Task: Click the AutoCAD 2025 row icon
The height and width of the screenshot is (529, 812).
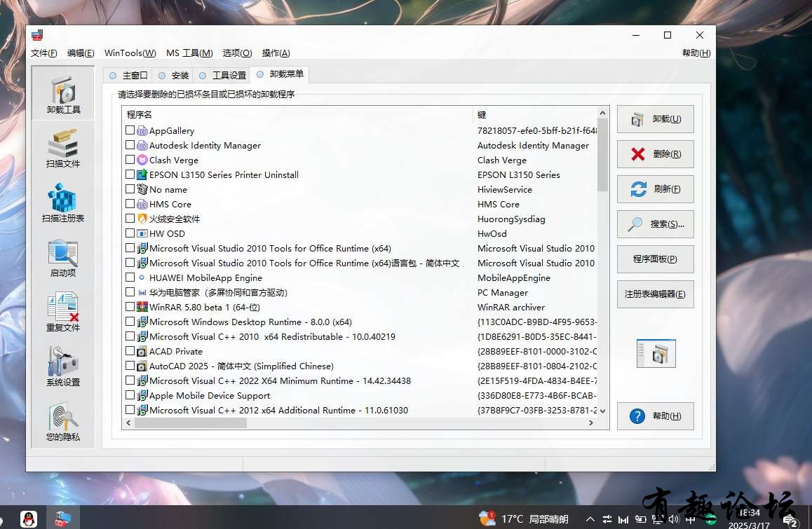Action: [142, 366]
